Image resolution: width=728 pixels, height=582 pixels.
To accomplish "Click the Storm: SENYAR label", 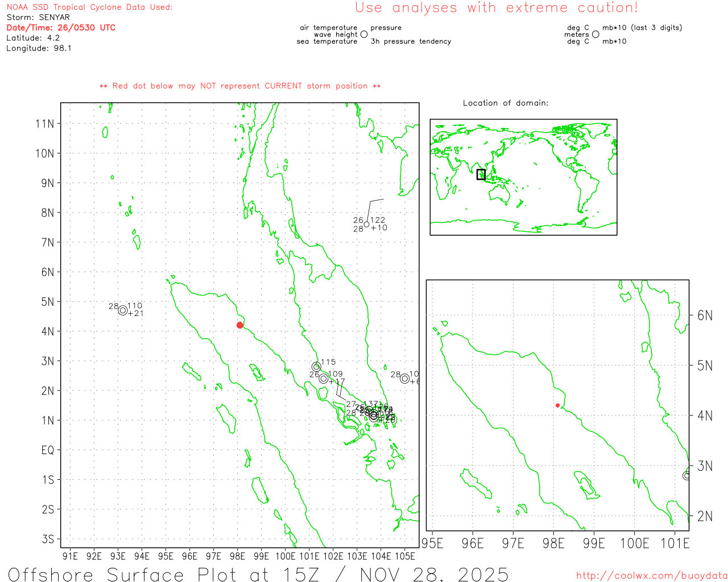I will [x=38, y=17].
